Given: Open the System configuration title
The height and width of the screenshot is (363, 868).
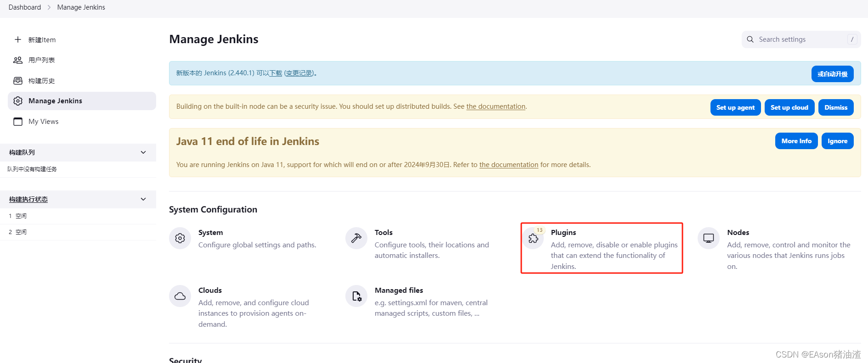Looking at the screenshot, I should (210, 233).
